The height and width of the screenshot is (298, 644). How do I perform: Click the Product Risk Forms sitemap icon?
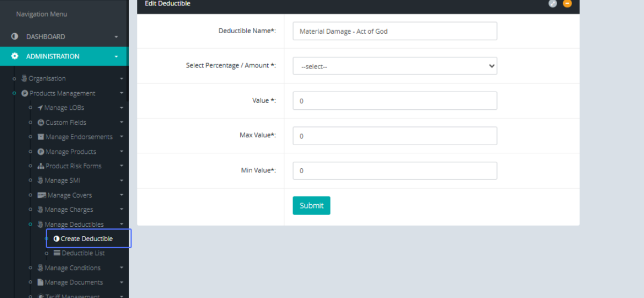(41, 166)
